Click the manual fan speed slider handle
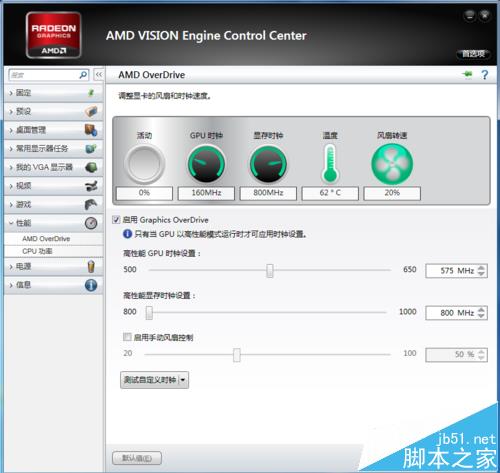Viewport: 500px width, 473px height. [x=237, y=355]
